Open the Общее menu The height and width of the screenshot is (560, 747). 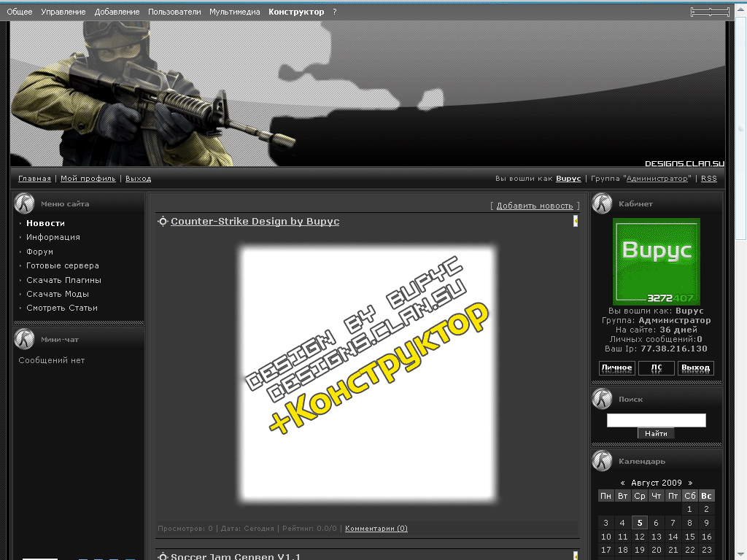pyautogui.click(x=20, y=12)
